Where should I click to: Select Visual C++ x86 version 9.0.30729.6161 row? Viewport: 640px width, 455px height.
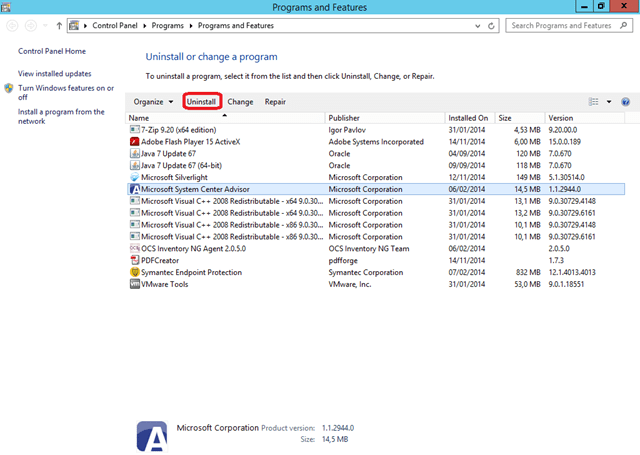tap(376, 236)
